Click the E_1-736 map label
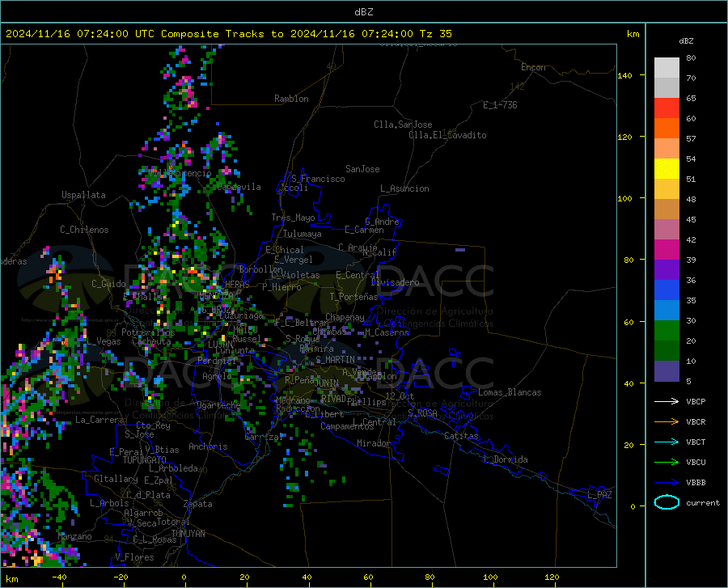The height and width of the screenshot is (588, 728). (x=500, y=105)
